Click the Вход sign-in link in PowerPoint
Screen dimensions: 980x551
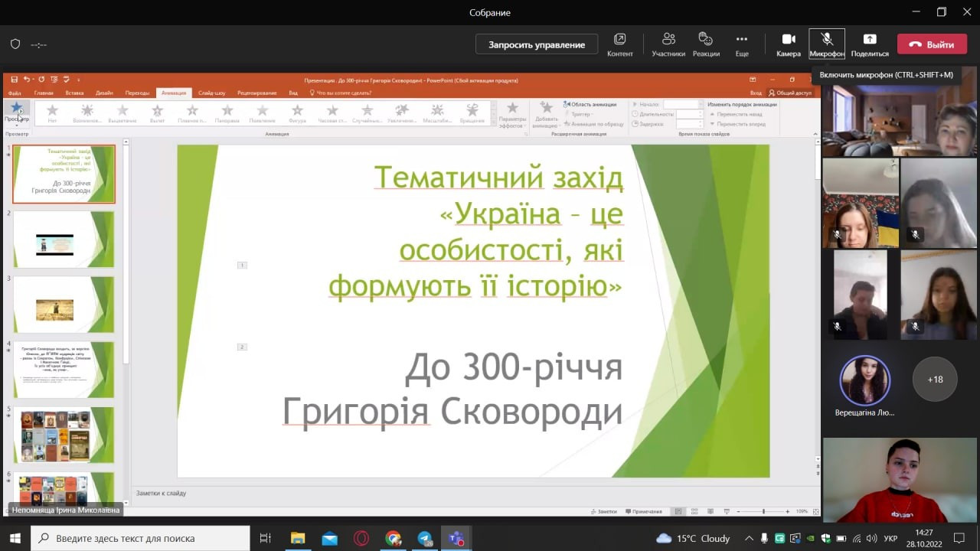pyautogui.click(x=756, y=93)
